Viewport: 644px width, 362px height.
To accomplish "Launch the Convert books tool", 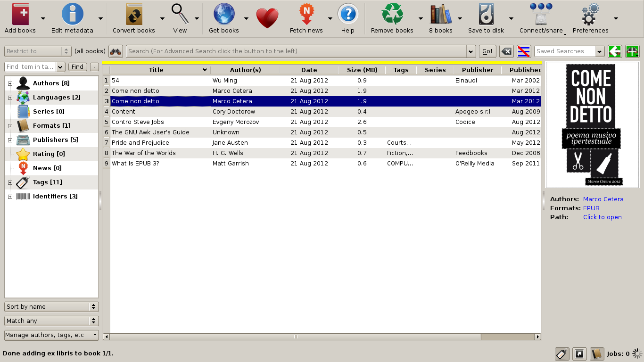I will (x=134, y=14).
